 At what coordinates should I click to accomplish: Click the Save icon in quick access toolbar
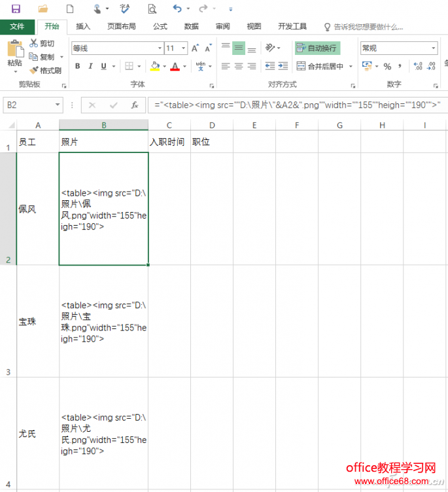click(x=16, y=9)
